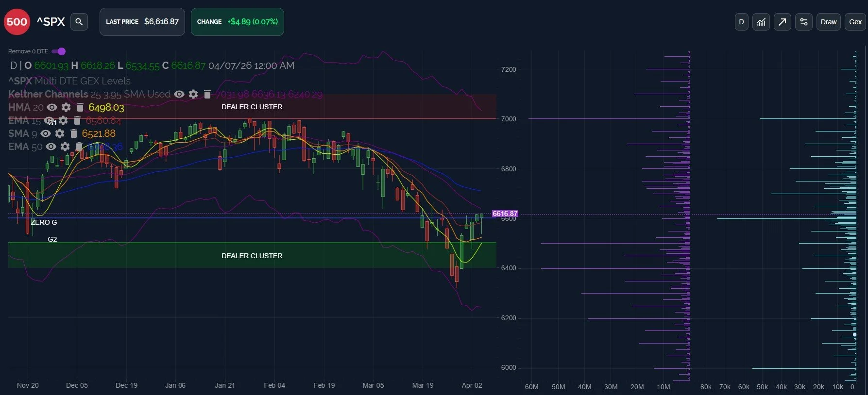Screen dimensions: 868x395
Task: Delete the HMA 20 indicator
Action: click(80, 107)
